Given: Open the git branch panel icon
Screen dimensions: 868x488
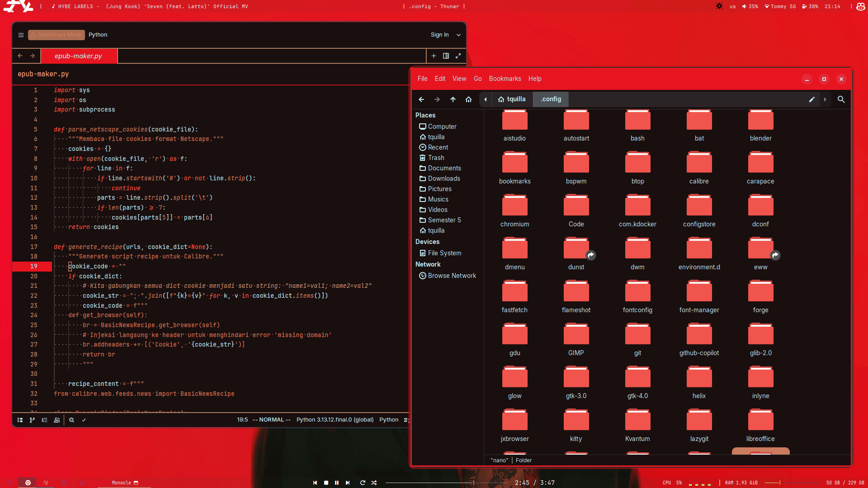Looking at the screenshot, I should pyautogui.click(x=32, y=420).
